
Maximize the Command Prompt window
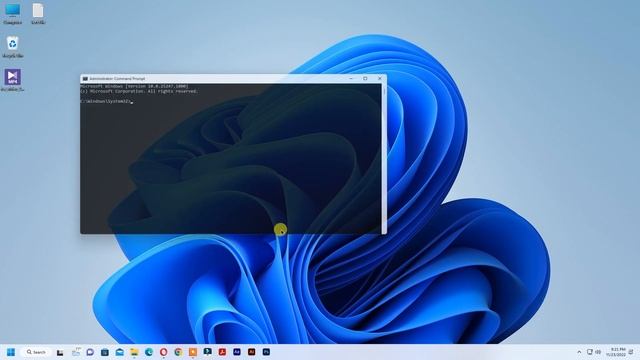[365, 78]
